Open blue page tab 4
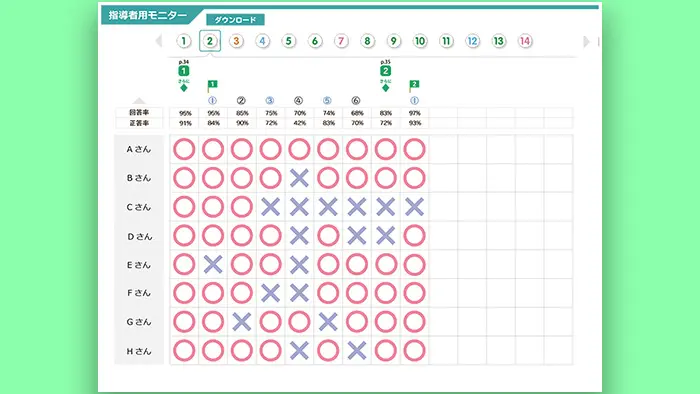This screenshot has width=700, height=394. click(x=262, y=41)
